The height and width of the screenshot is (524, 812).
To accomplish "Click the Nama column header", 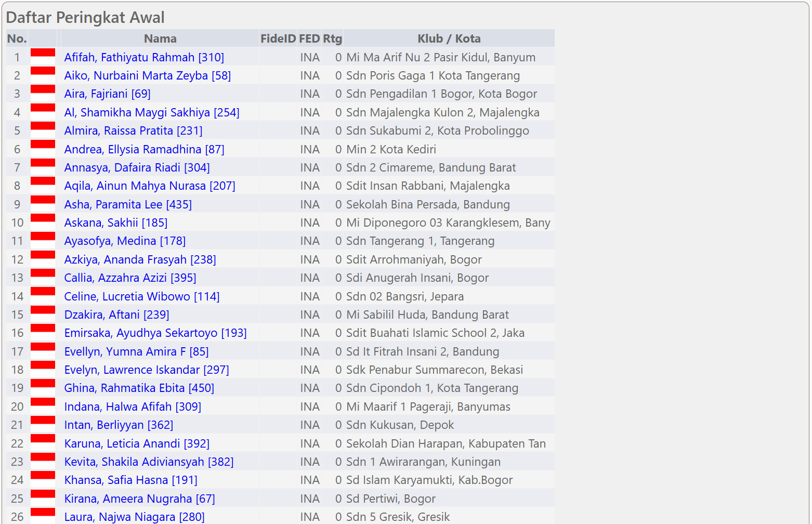I will [x=160, y=38].
